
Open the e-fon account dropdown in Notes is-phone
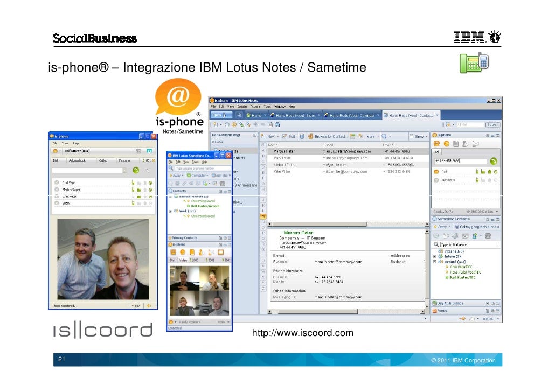(497, 211)
